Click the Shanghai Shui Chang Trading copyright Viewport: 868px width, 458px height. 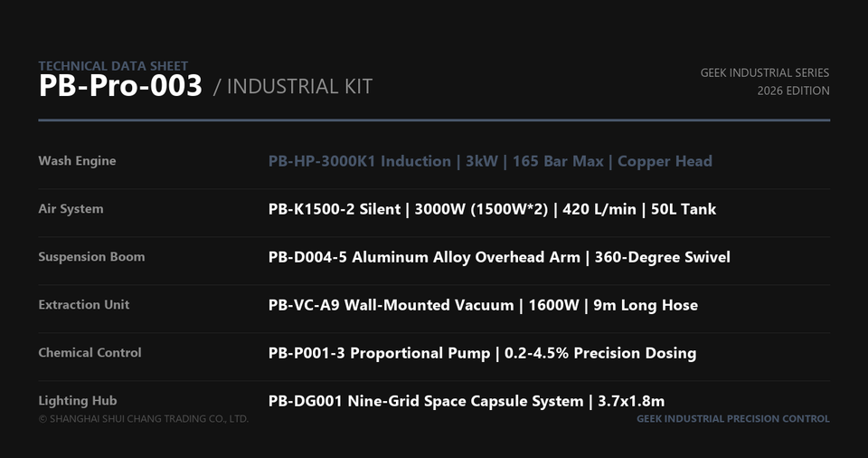[144, 419]
